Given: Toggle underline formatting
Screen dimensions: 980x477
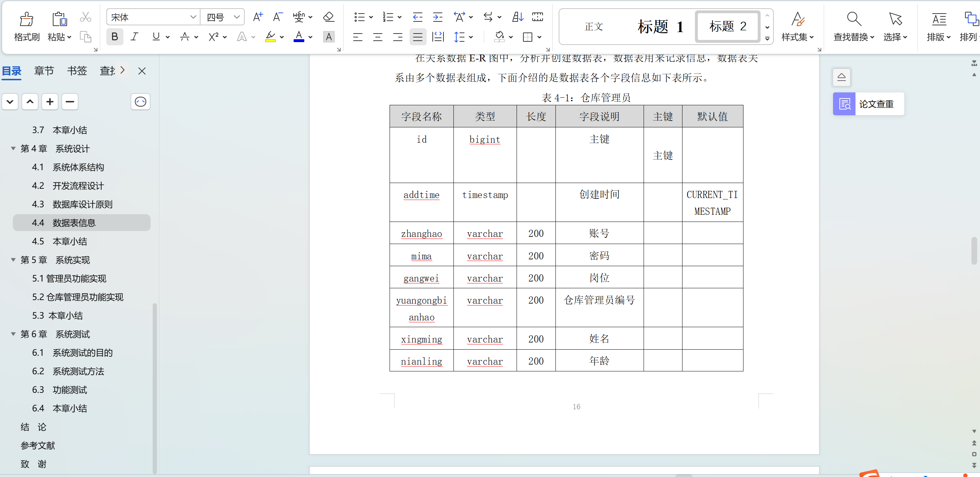Looking at the screenshot, I should coord(156,36).
